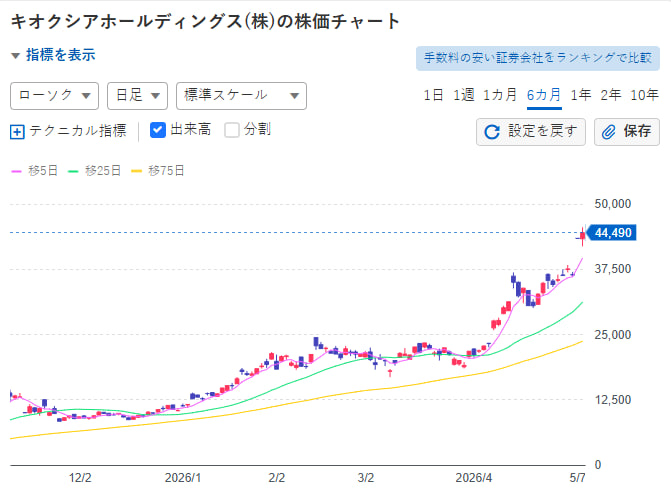
Task: Open the 日足 interval dropdown
Action: click(x=137, y=95)
